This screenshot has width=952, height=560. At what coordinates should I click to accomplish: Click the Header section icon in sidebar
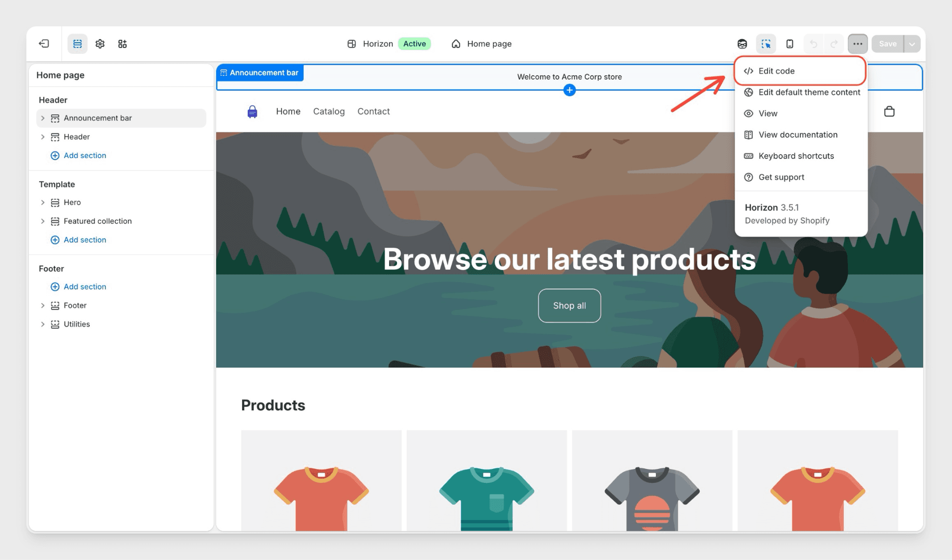(x=55, y=137)
